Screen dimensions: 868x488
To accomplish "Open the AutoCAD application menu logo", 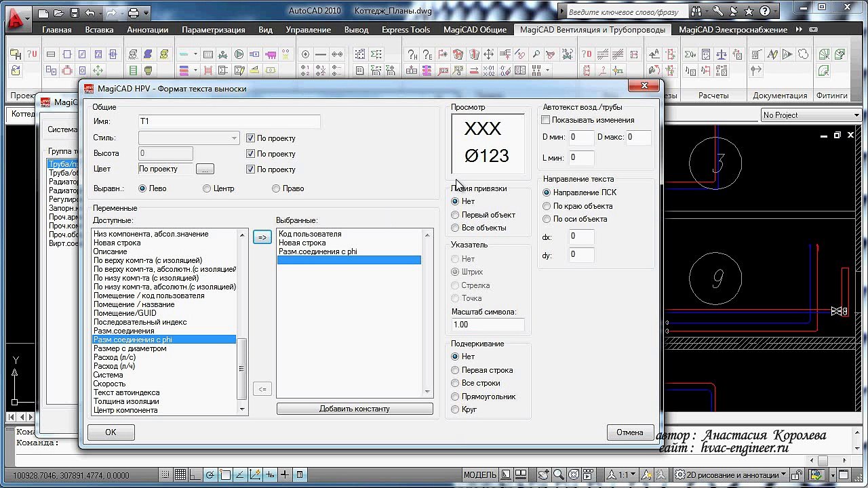I will tap(17, 18).
